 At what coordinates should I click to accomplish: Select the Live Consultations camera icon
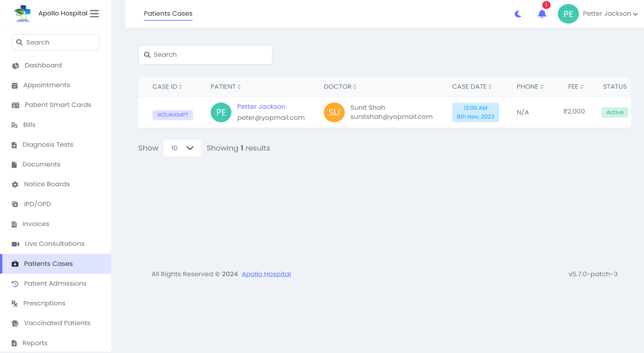[15, 244]
